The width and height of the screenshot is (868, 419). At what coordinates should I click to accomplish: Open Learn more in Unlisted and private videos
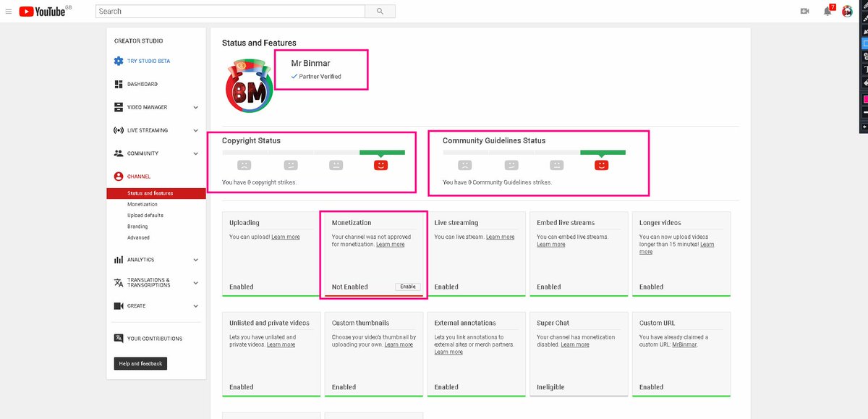(281, 344)
